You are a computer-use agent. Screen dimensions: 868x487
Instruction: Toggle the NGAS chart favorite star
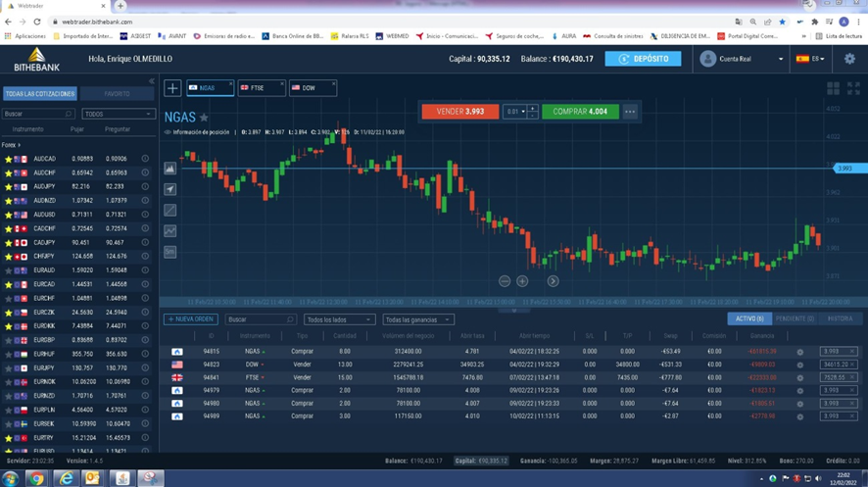tap(205, 118)
